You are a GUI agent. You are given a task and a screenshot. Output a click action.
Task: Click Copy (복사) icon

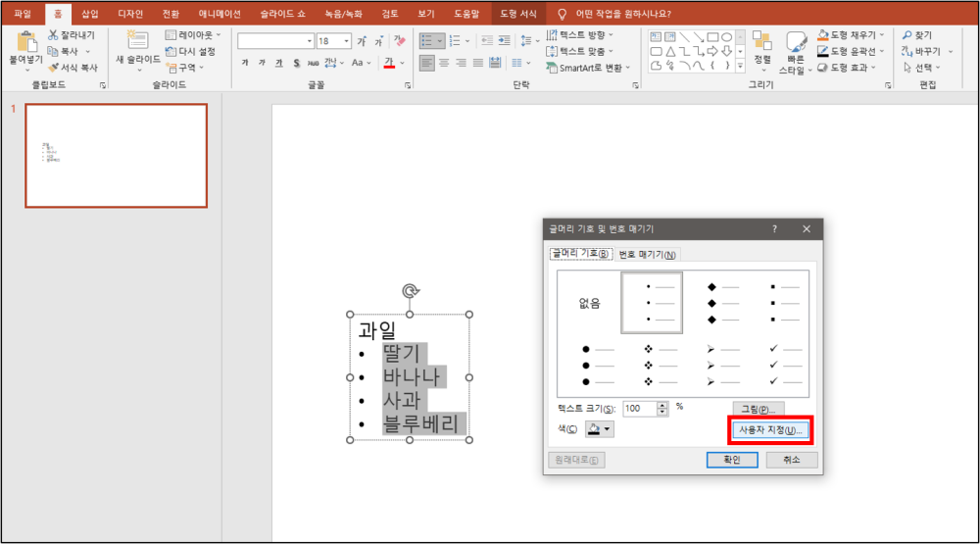pyautogui.click(x=53, y=51)
